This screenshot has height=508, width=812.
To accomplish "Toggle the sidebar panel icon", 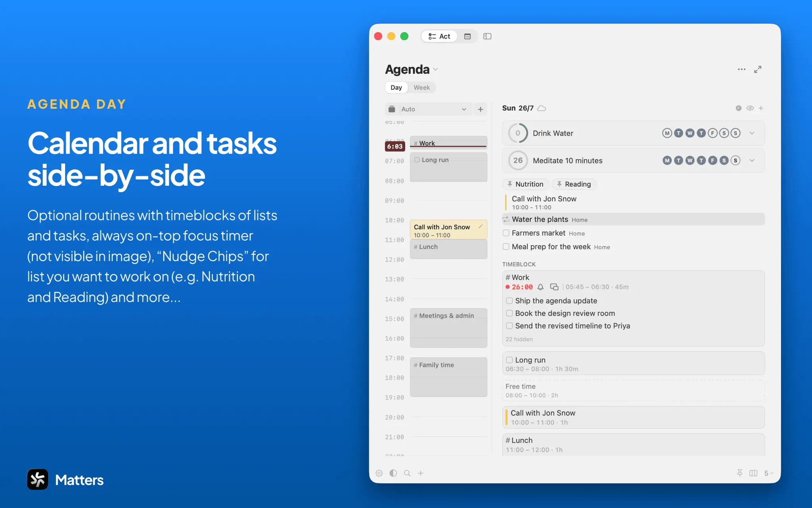I will pyautogui.click(x=487, y=37).
